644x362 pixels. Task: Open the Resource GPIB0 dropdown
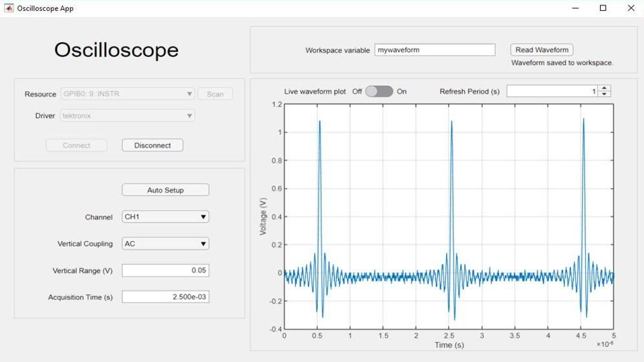click(x=127, y=94)
